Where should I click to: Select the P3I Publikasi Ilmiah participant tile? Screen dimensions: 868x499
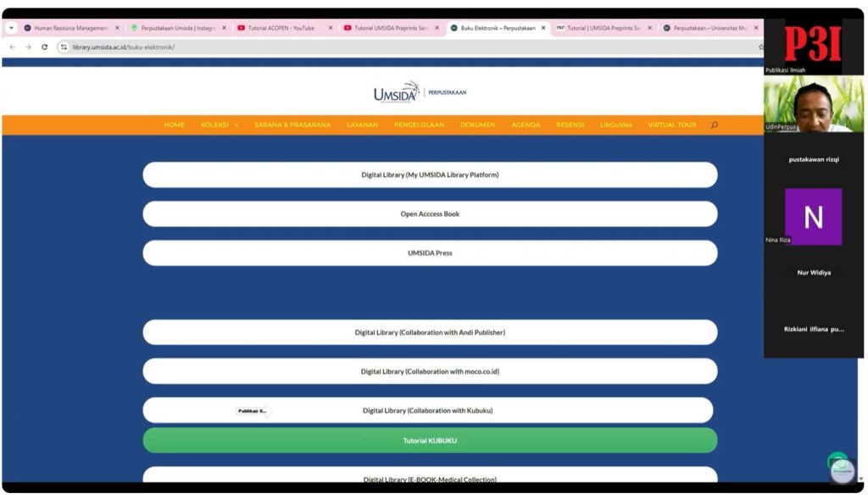813,47
